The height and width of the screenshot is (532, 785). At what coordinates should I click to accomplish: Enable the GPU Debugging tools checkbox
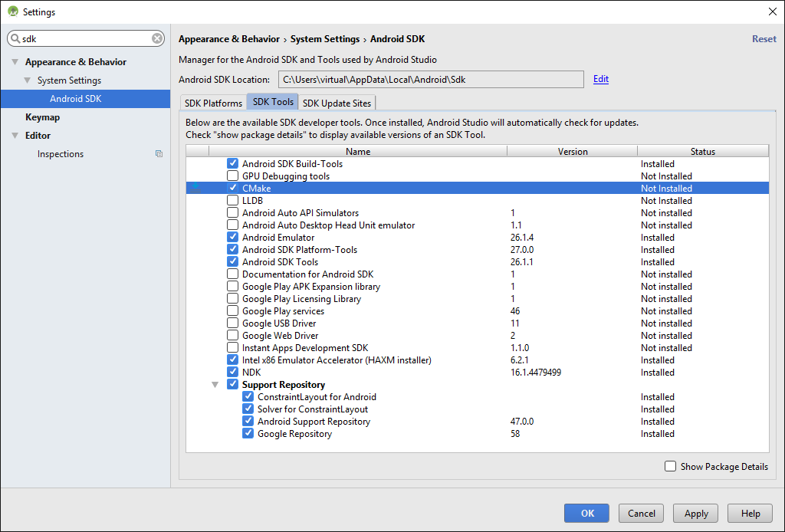232,176
